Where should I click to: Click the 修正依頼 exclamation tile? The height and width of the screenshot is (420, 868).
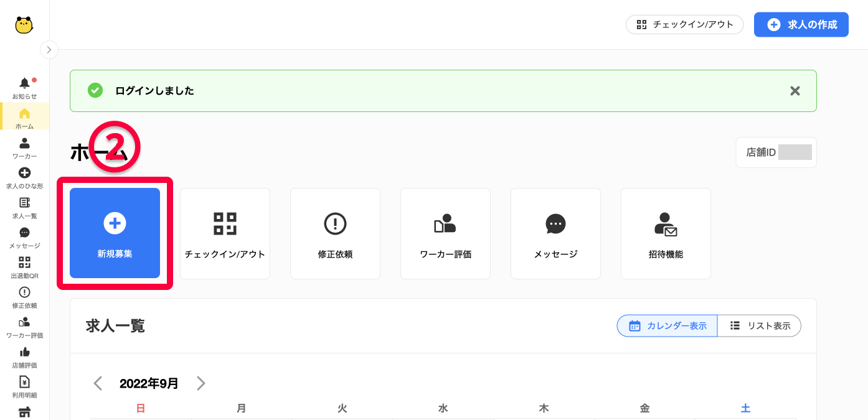point(335,233)
